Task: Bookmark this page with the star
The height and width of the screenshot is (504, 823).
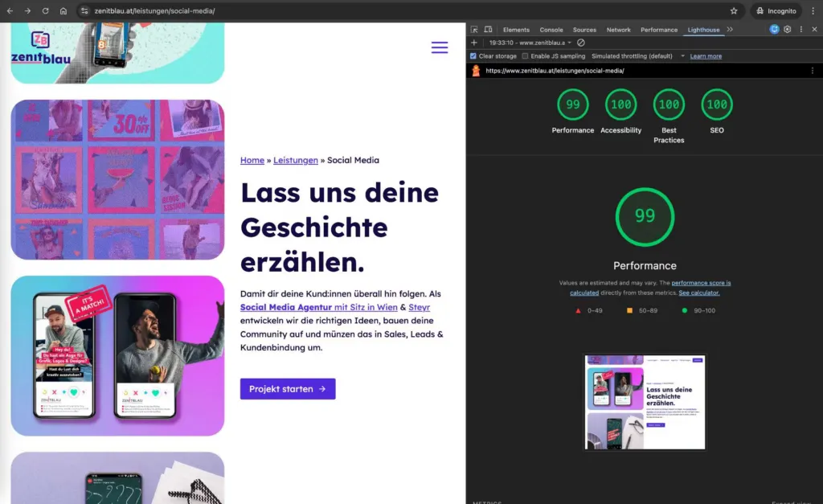Action: (734, 11)
